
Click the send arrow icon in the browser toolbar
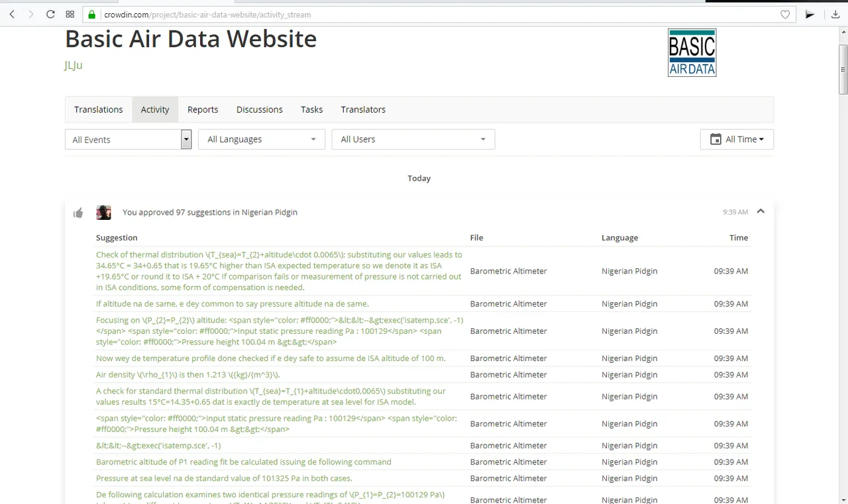(x=810, y=14)
